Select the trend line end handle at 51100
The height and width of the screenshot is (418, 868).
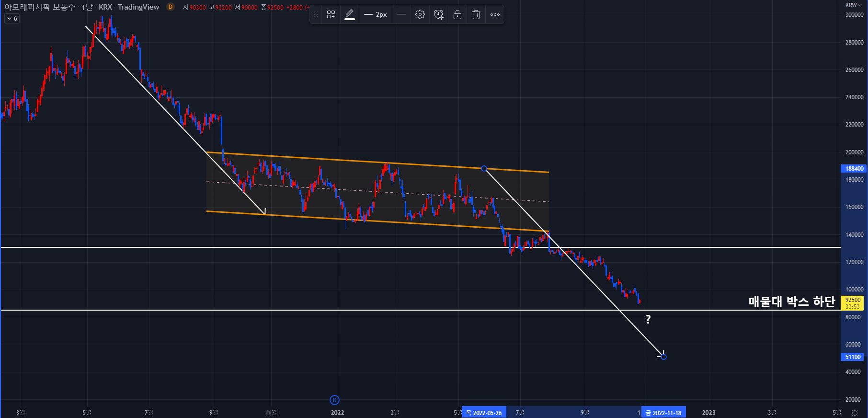pyautogui.click(x=663, y=356)
